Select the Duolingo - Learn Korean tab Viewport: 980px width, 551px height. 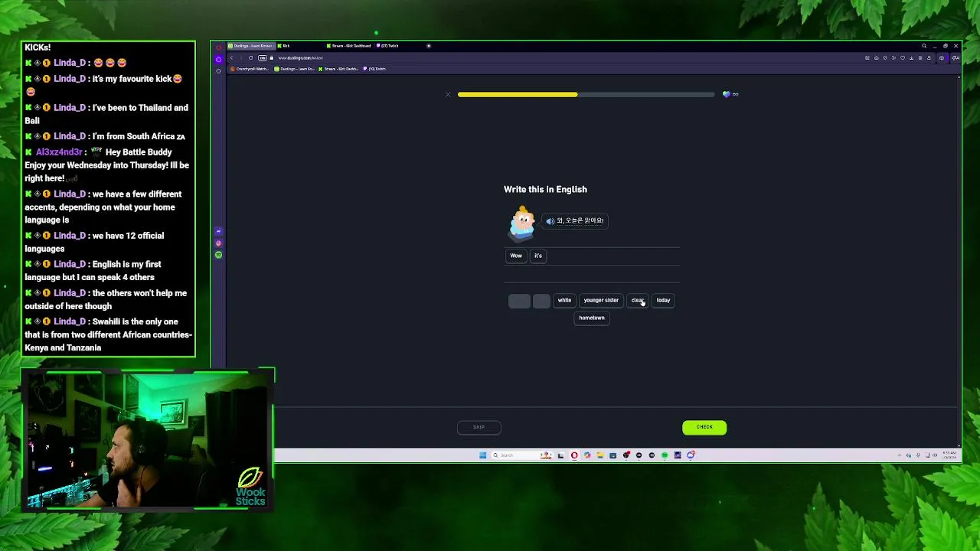coord(250,46)
